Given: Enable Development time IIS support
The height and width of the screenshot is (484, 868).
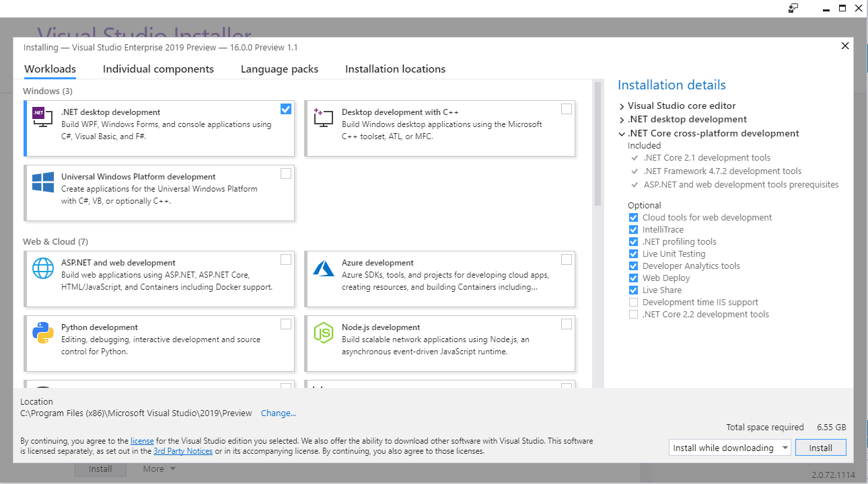Looking at the screenshot, I should (633, 302).
